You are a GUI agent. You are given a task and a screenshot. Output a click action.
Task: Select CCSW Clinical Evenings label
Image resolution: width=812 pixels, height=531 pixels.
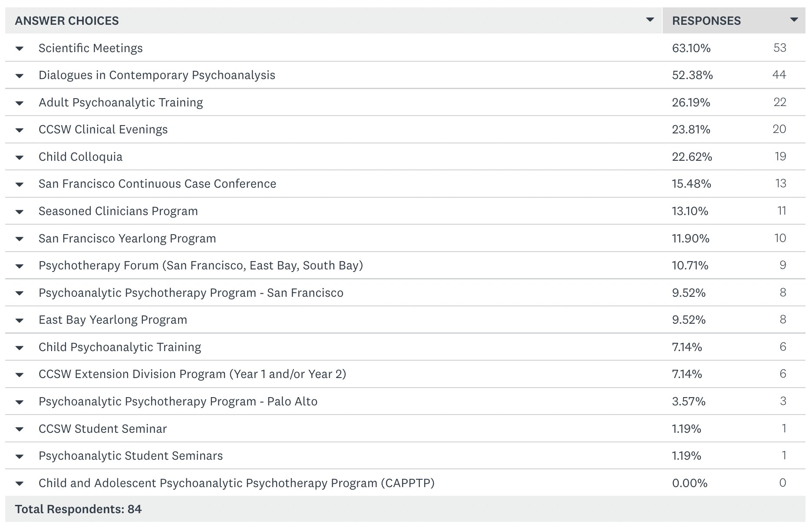tap(103, 129)
